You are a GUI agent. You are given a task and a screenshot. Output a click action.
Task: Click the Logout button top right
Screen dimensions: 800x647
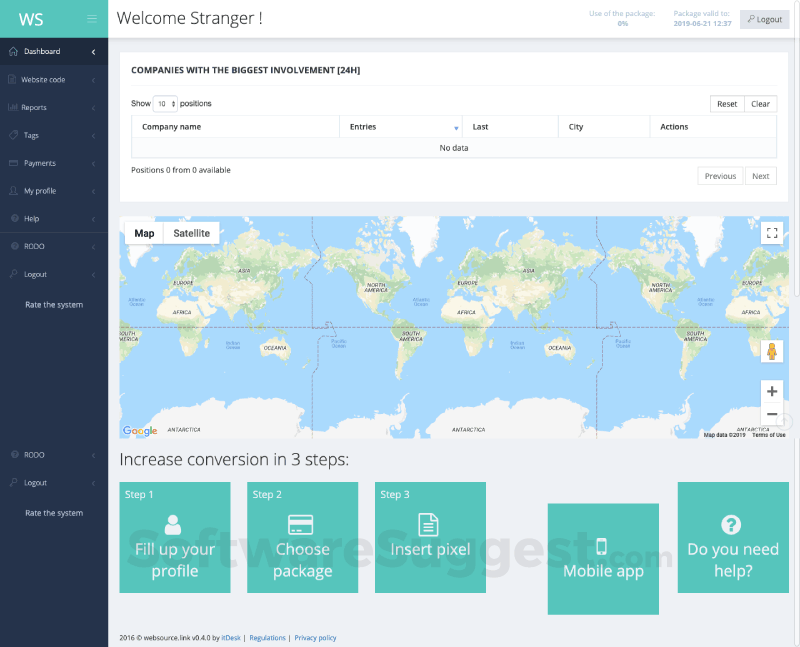click(763, 18)
